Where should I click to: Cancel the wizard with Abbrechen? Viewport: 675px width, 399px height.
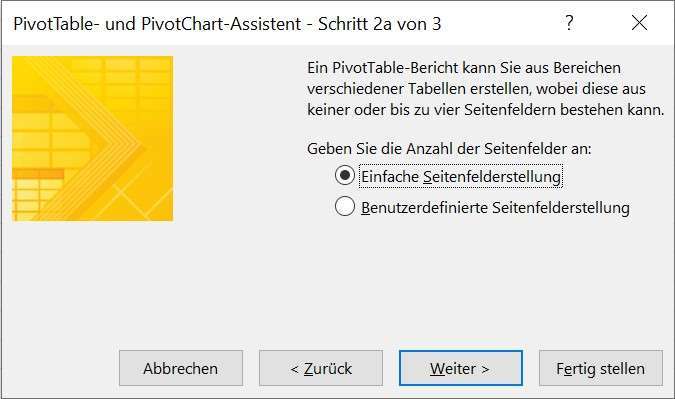[x=181, y=368]
